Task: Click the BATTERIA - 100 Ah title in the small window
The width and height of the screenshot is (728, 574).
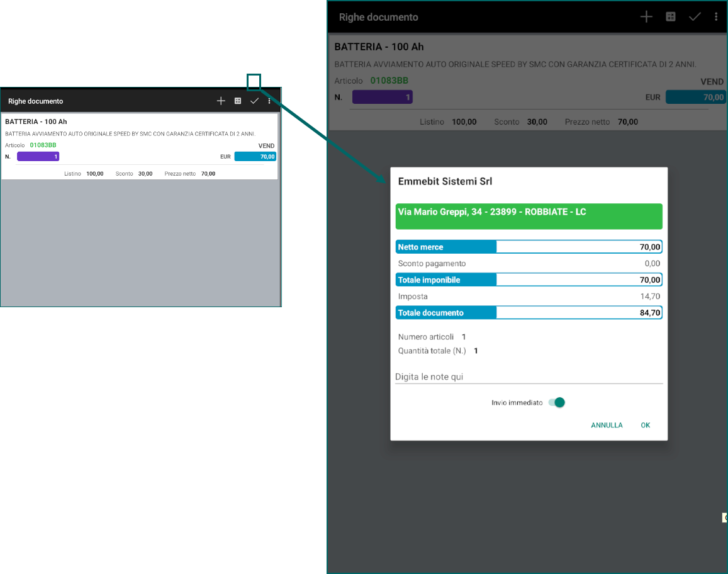Action: pyautogui.click(x=36, y=121)
